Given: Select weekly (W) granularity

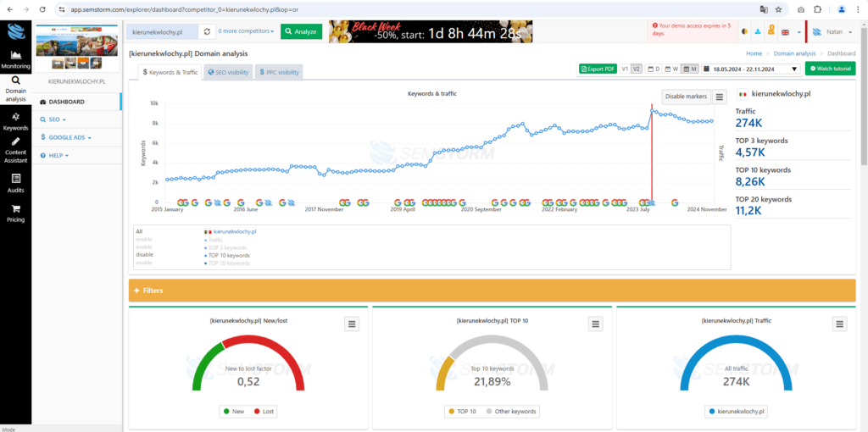Looking at the screenshot, I should point(671,69).
